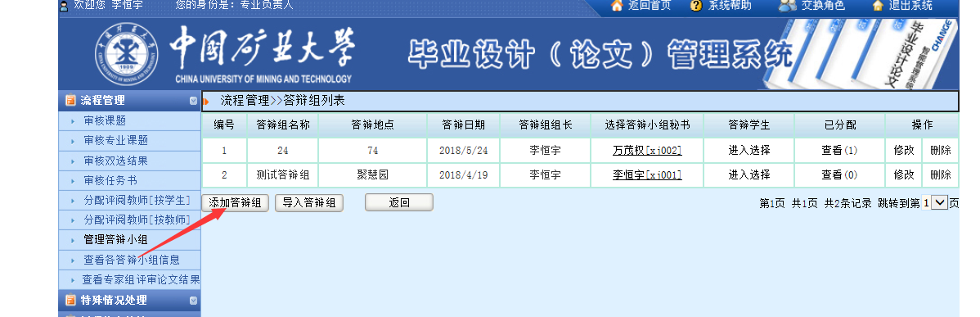Click 进入选择 for defense group 24
The width and height of the screenshot is (980, 317).
pos(748,150)
